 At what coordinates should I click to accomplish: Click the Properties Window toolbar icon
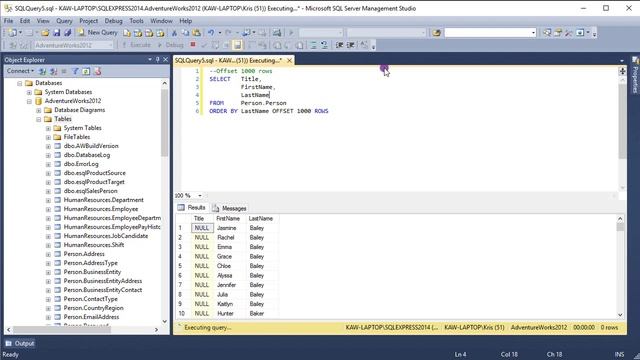pos(558,33)
